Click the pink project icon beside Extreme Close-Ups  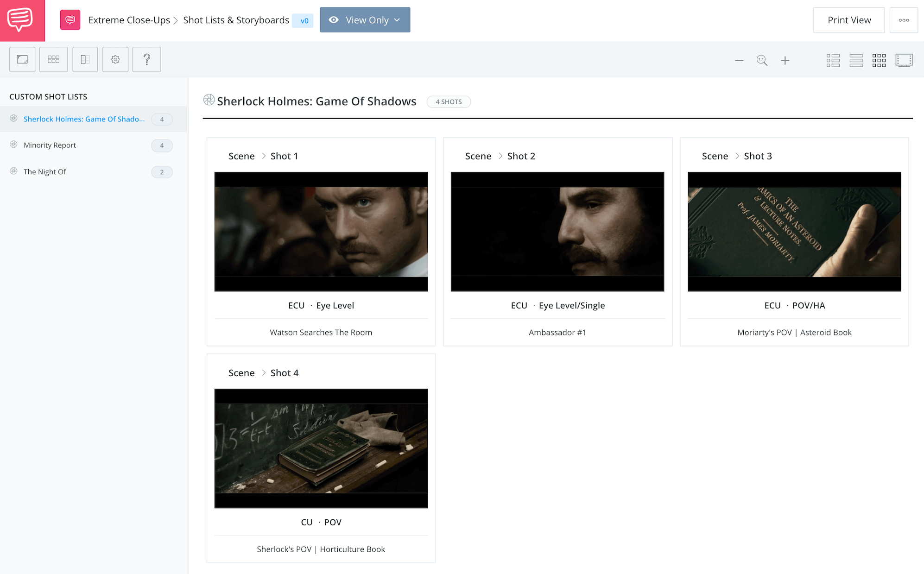click(70, 20)
